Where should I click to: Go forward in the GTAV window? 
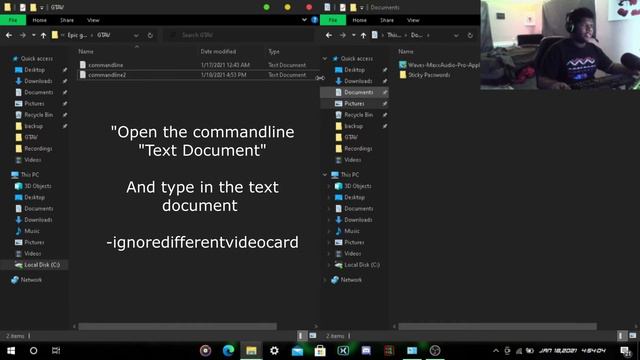23,36
